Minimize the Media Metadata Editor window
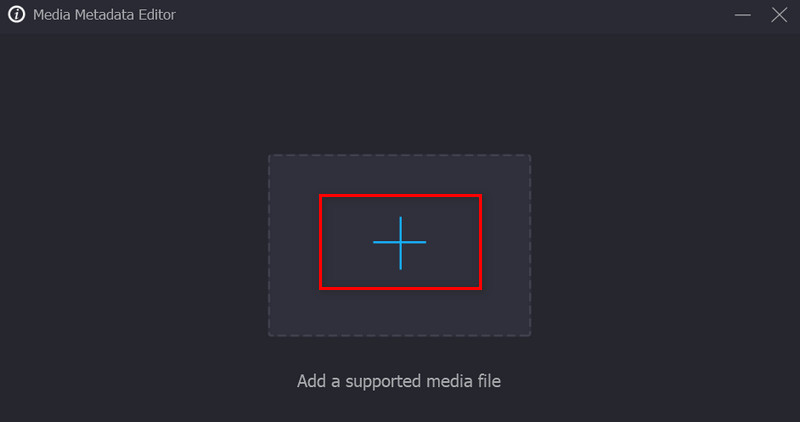 (742, 15)
